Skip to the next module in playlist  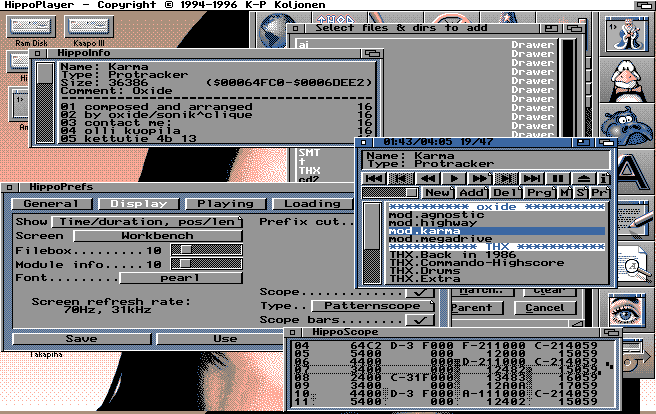click(530, 178)
